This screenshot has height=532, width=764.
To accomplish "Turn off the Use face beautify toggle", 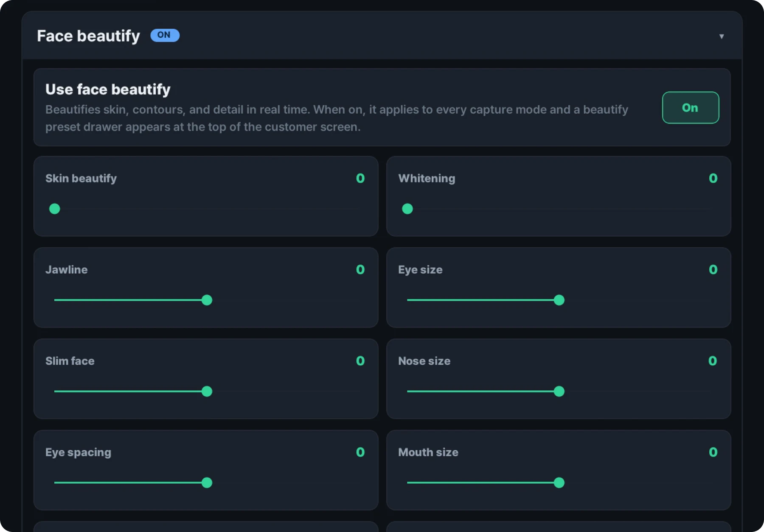I will [691, 108].
